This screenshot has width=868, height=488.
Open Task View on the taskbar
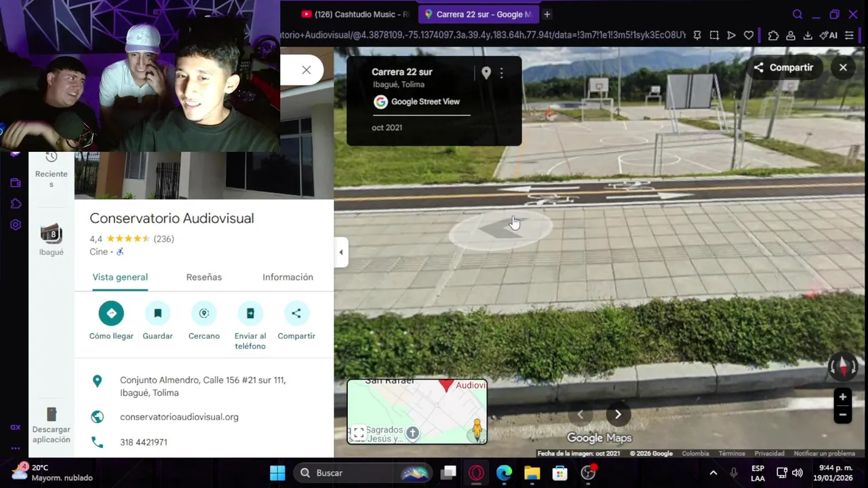pos(448,473)
